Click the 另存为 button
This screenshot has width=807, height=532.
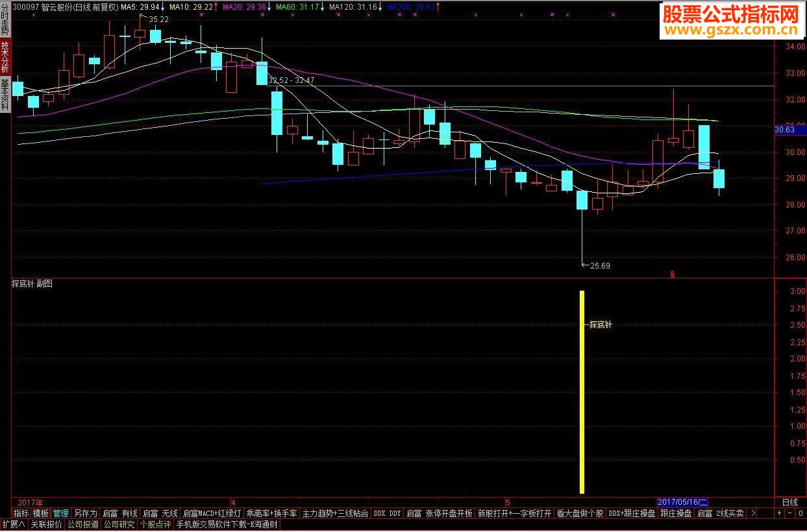[x=86, y=513]
